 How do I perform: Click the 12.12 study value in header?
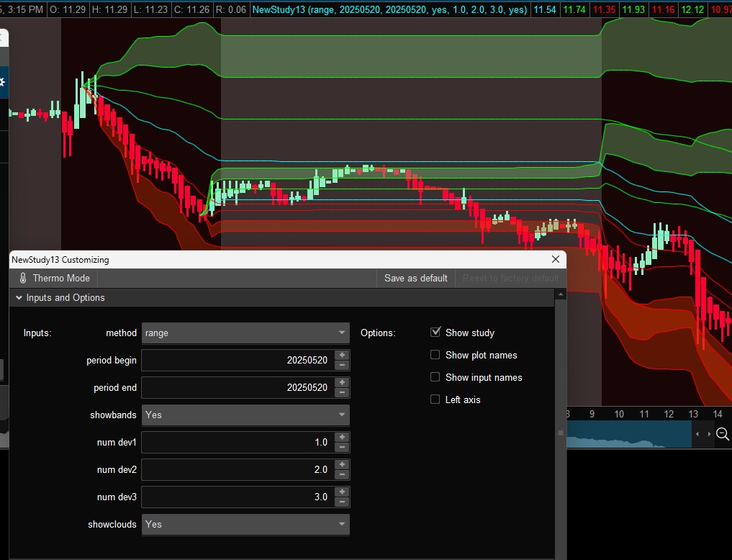click(693, 9)
